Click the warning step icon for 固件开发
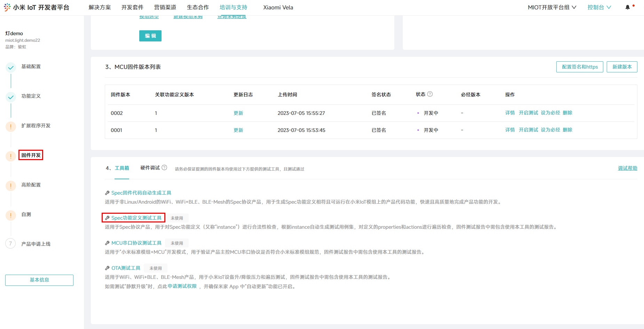Image resolution: width=644 pixels, height=329 pixels. pyautogui.click(x=11, y=156)
